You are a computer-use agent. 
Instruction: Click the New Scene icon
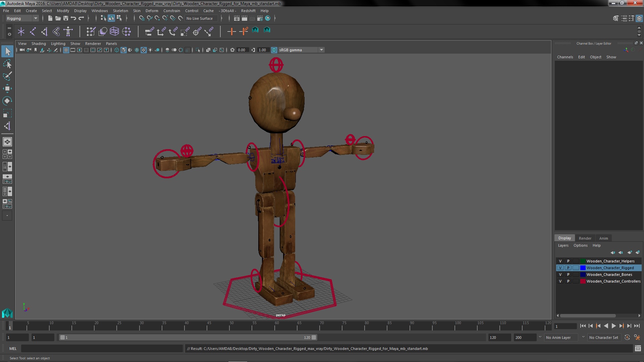50,18
